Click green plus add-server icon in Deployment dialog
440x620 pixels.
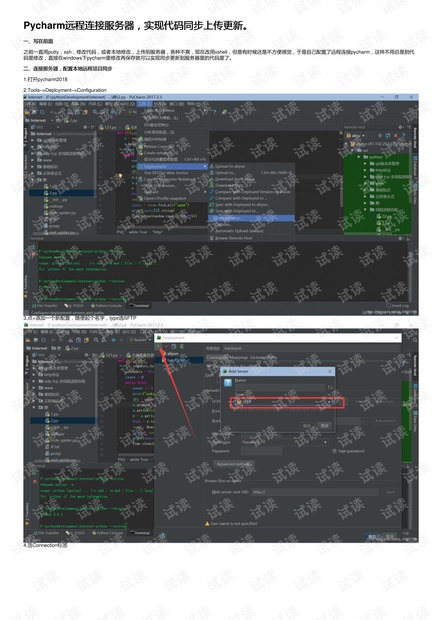158,346
